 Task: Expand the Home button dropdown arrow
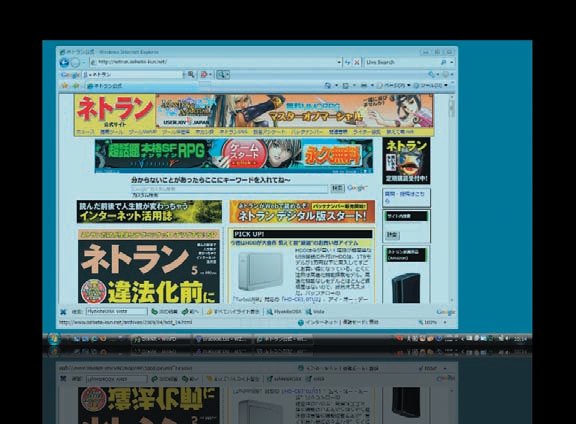pyautogui.click(x=336, y=85)
